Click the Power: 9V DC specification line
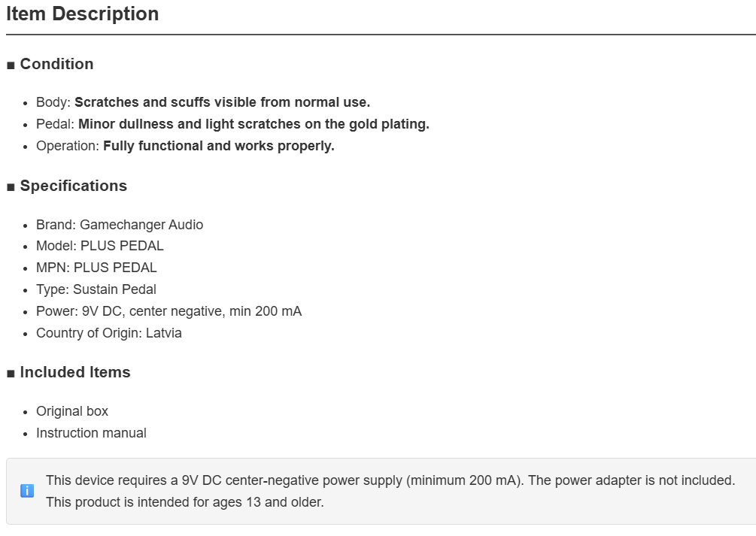 point(169,311)
